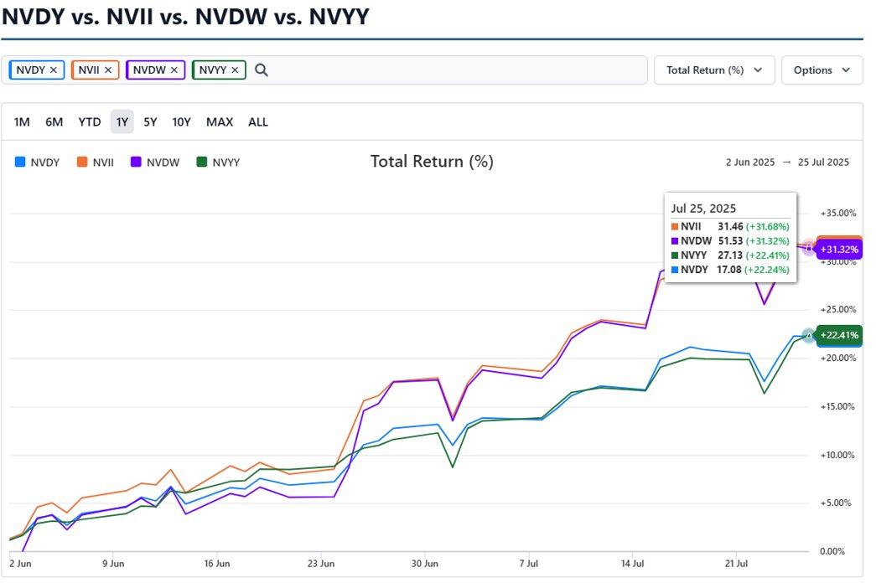
Task: Click the +25.00% y-axis label
Action: point(838,309)
